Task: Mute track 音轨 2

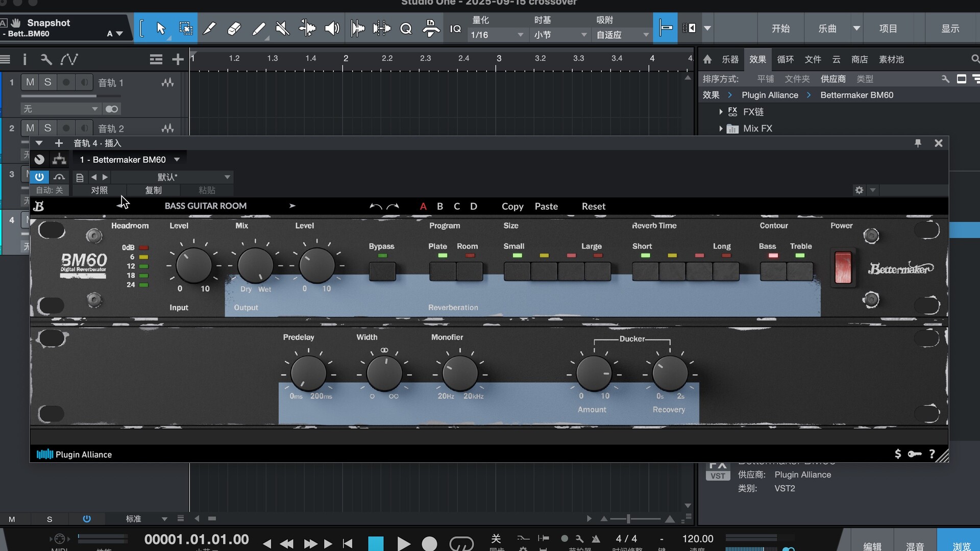Action: click(x=30, y=128)
